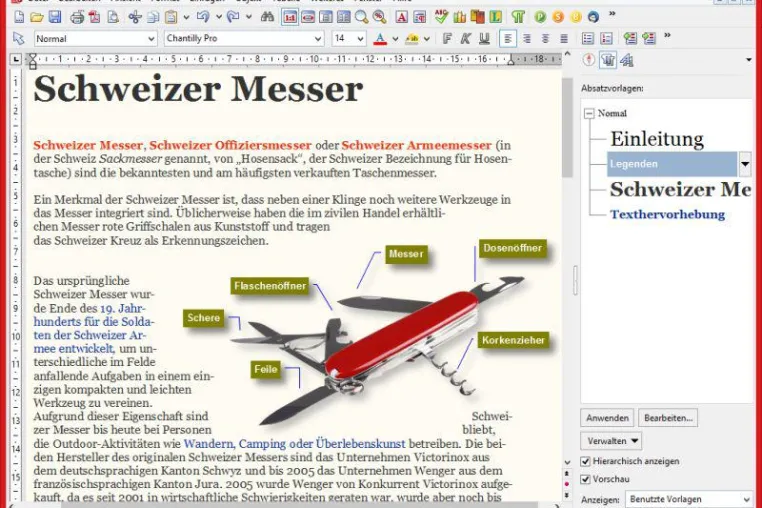Export the document as PDF
The height and width of the screenshot is (508, 762).
click(94, 18)
